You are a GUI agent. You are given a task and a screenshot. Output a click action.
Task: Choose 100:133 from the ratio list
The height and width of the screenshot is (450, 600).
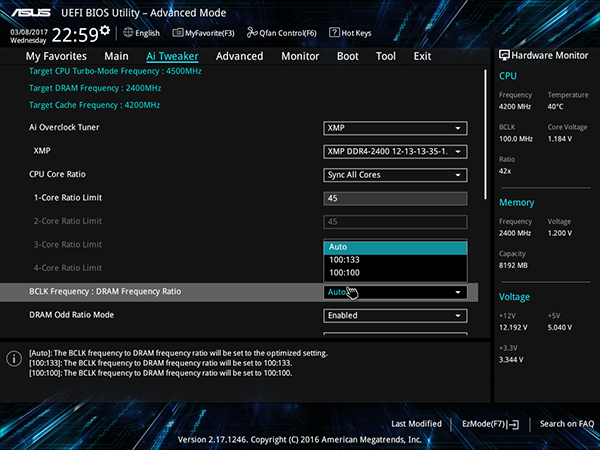395,260
